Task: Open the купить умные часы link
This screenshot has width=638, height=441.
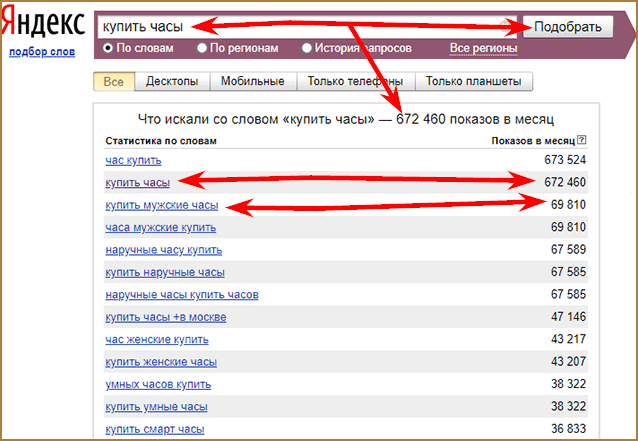Action: 157,406
